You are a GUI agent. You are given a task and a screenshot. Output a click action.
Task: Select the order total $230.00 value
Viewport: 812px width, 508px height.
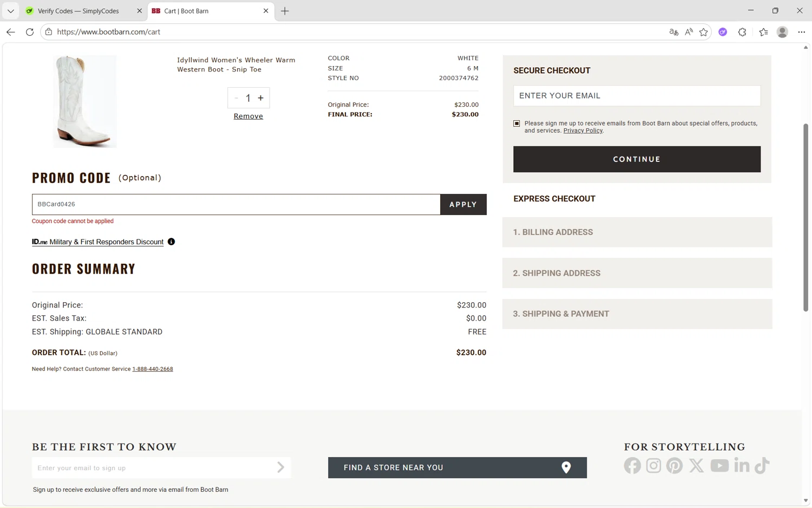pyautogui.click(x=471, y=353)
